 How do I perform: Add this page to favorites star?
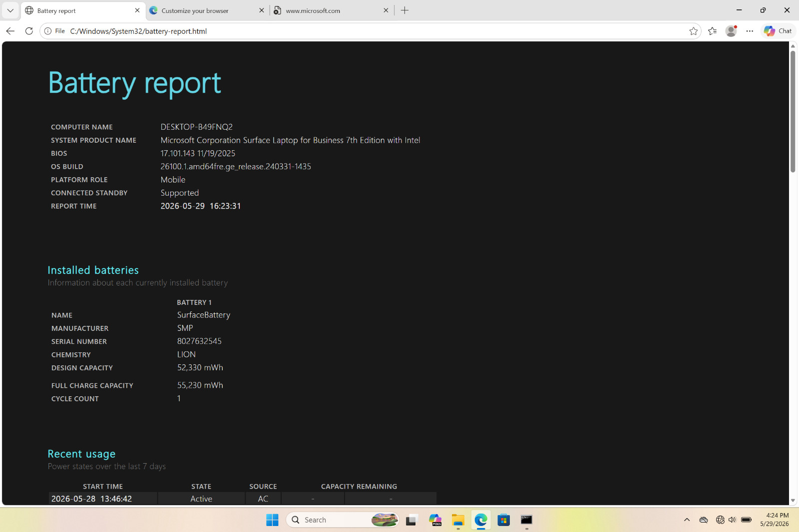point(693,31)
